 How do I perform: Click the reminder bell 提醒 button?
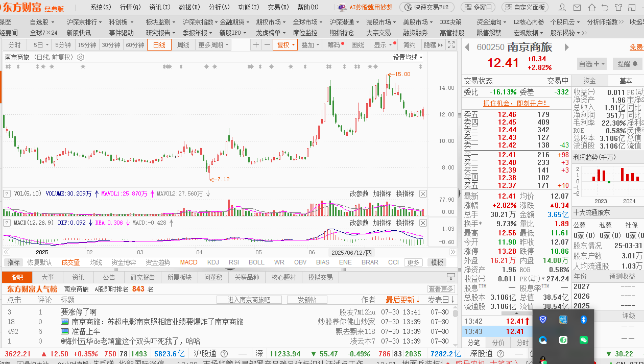(628, 64)
